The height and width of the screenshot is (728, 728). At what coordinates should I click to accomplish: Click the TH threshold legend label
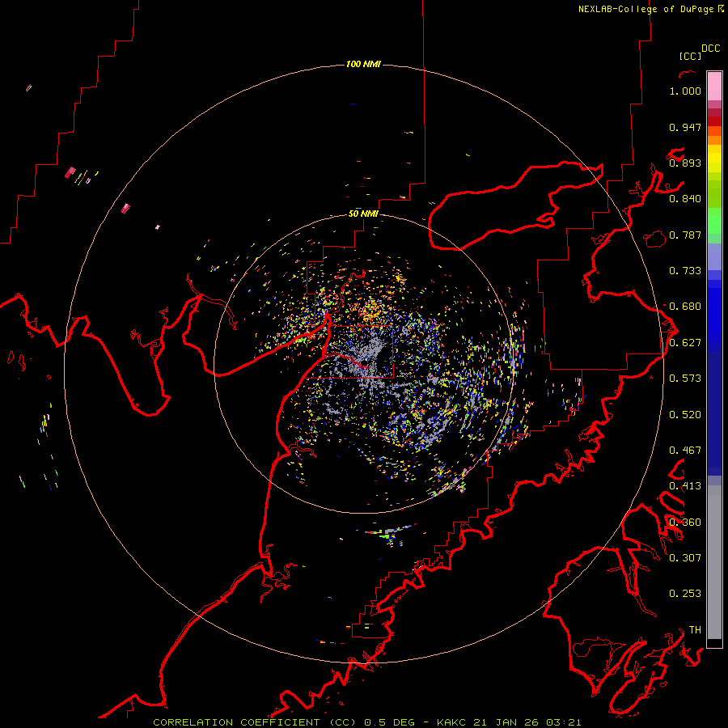(x=695, y=629)
